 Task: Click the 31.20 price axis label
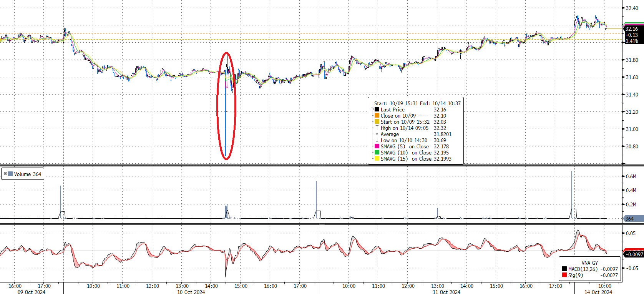pos(632,112)
